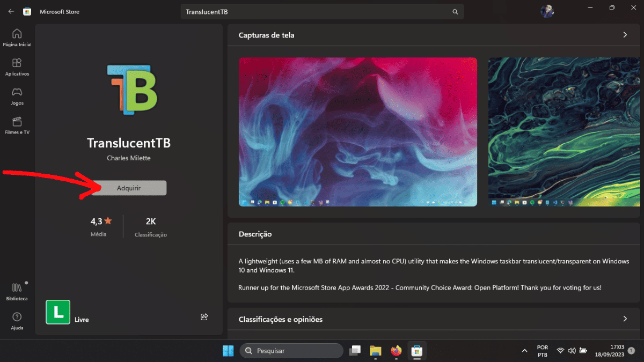Click the Classificações e opiniões heading text
This screenshot has height=362, width=644.
click(x=281, y=319)
